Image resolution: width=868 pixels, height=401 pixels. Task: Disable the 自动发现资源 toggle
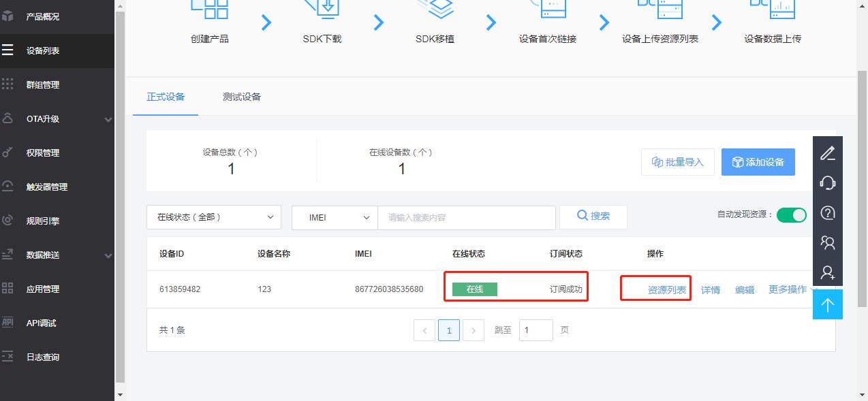click(x=791, y=214)
